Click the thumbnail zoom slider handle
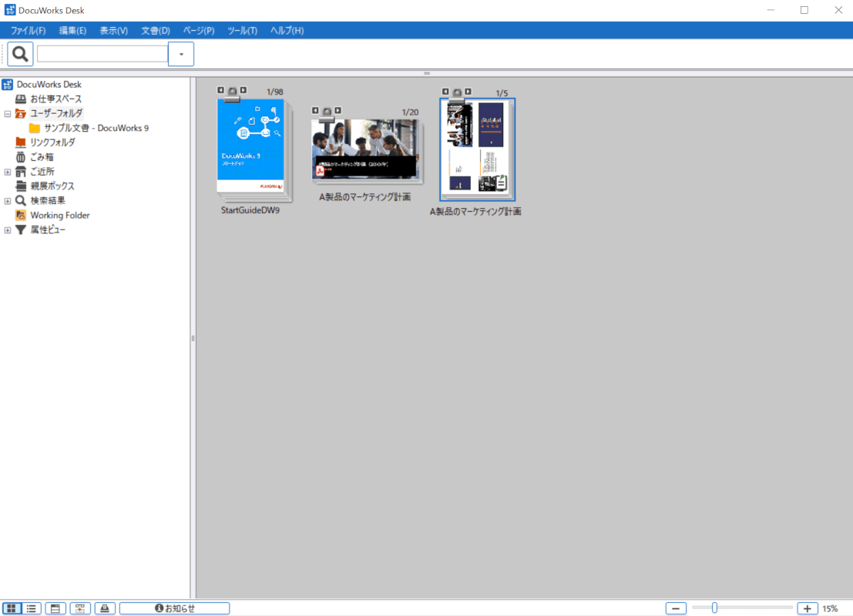The width and height of the screenshot is (853, 616). click(714, 608)
